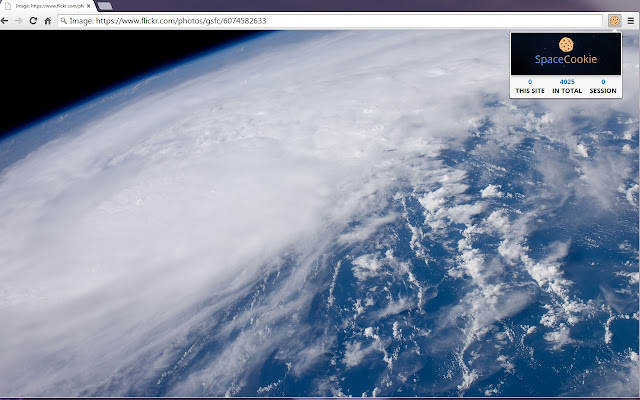Click the page icon on the tab
The image size is (640, 400).
8,6
